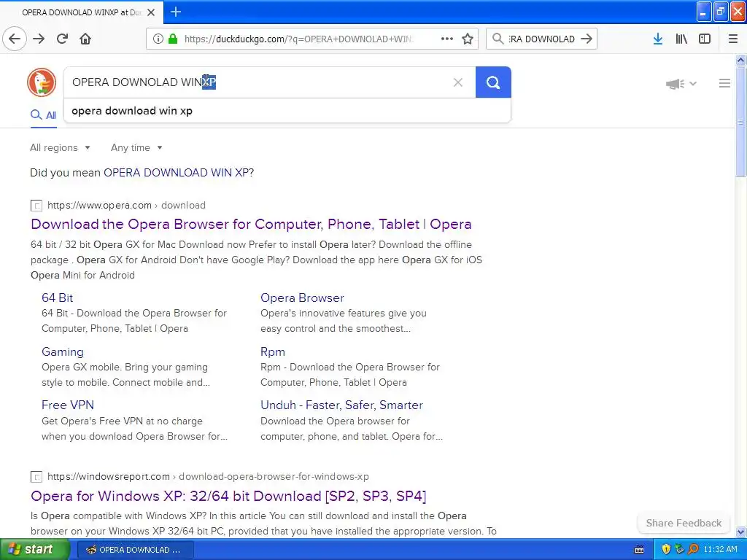Open keyboard icon in system tray

click(x=639, y=550)
